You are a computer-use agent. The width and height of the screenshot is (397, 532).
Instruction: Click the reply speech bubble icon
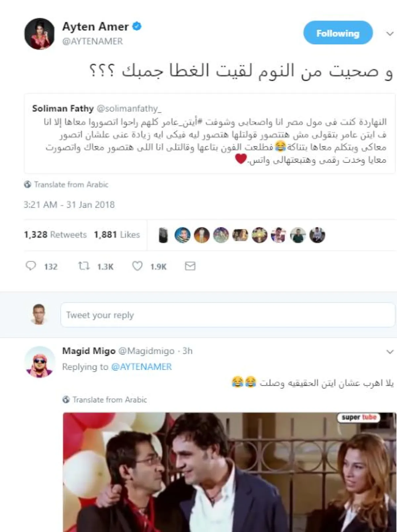coord(31,266)
